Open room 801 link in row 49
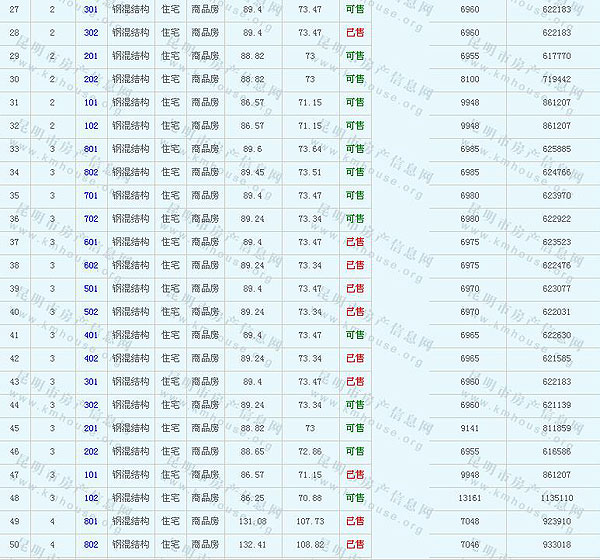The image size is (600, 560). [91, 520]
